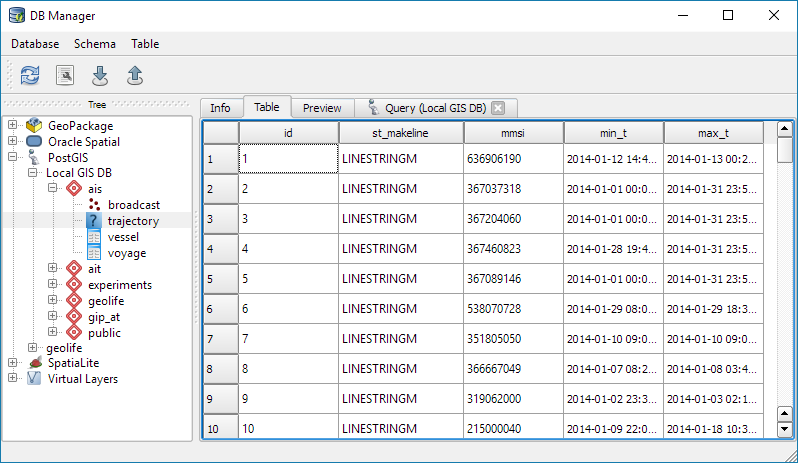Image resolution: width=798 pixels, height=463 pixels.
Task: Open the Schema menu
Action: pyautogui.click(x=95, y=44)
